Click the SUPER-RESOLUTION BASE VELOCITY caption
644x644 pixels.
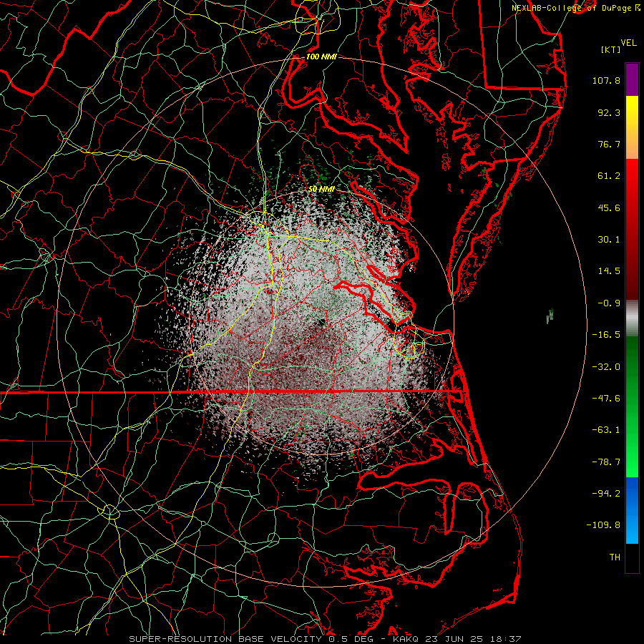pyautogui.click(x=225, y=639)
